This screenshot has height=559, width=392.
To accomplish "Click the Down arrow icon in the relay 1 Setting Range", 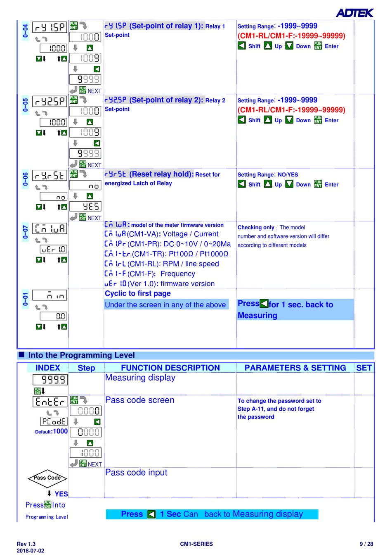I will tap(289, 45).
